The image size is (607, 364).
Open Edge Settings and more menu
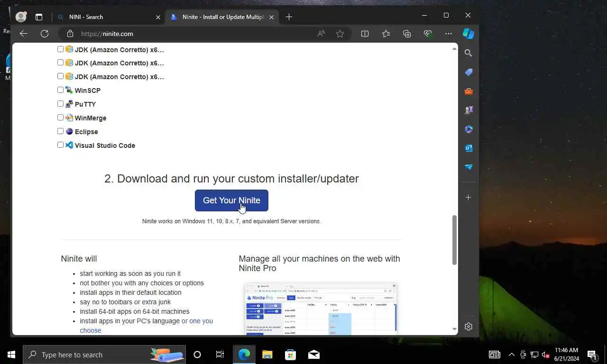pos(449,34)
